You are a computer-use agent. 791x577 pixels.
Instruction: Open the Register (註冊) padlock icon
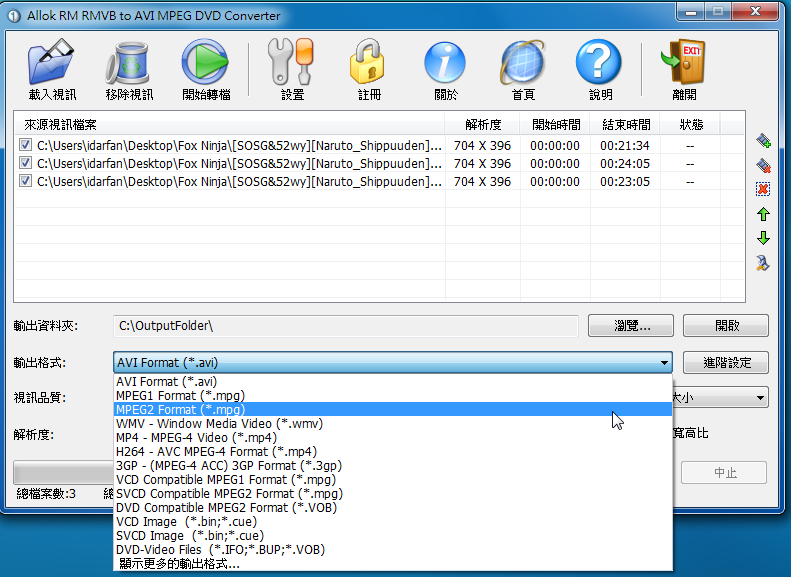(368, 62)
